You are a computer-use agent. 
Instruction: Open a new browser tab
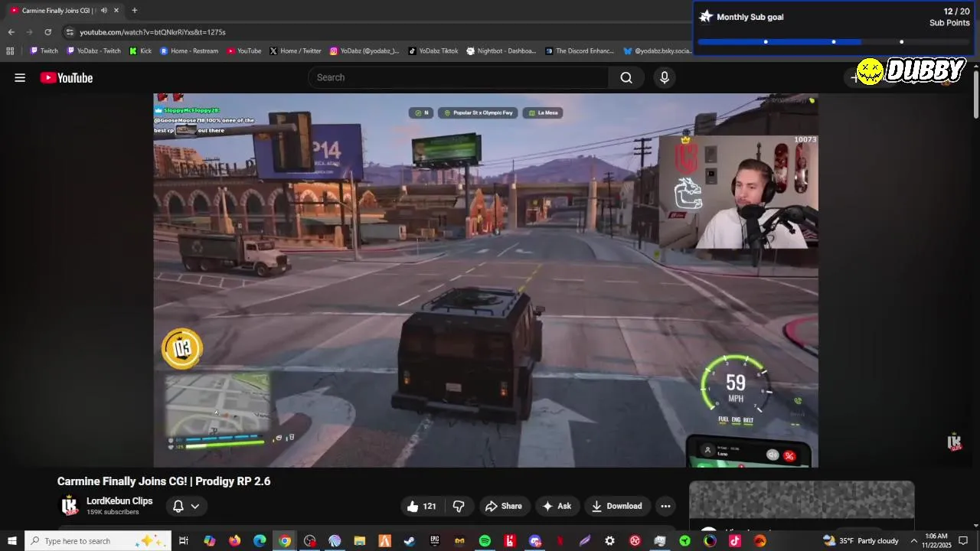(134, 11)
